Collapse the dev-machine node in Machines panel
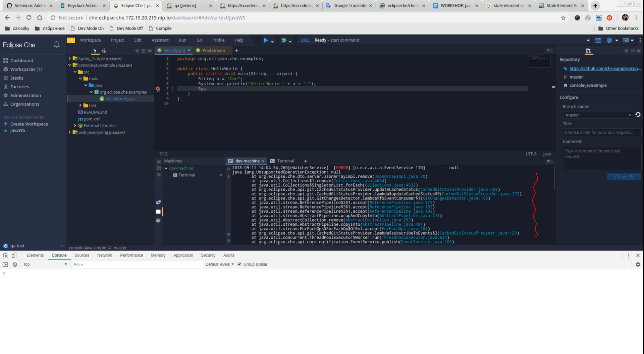The height and width of the screenshot is (354, 644). pos(166,168)
